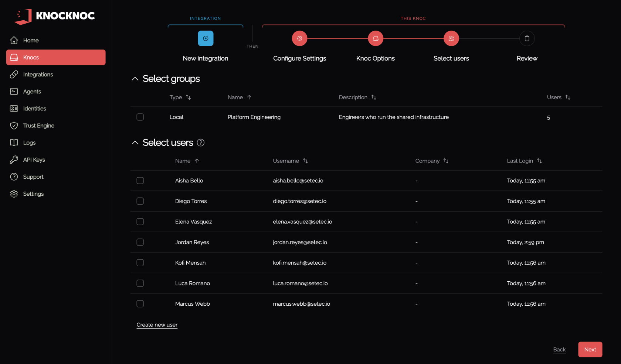
Task: Collapse the Select groups section chevron
Action: tap(135, 79)
